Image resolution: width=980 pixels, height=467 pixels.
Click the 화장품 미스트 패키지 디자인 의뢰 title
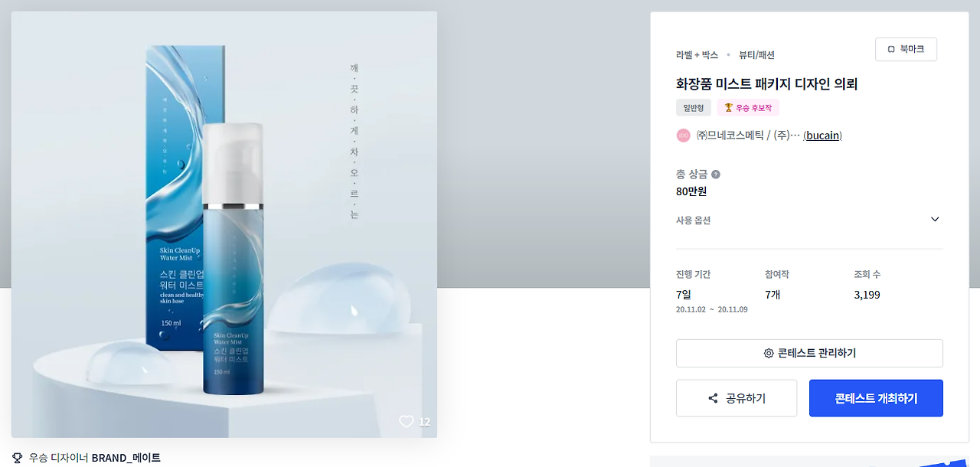point(766,83)
